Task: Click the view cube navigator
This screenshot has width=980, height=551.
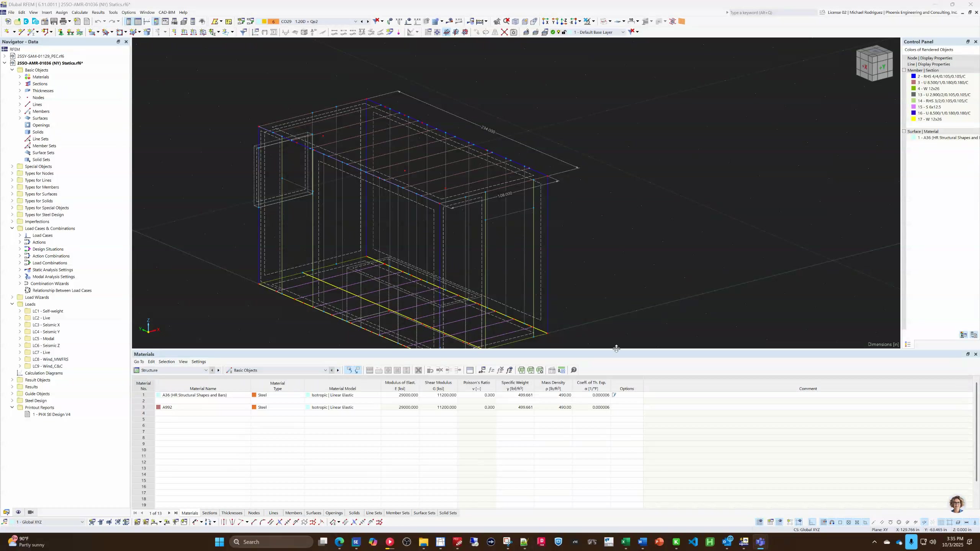Action: (875, 64)
